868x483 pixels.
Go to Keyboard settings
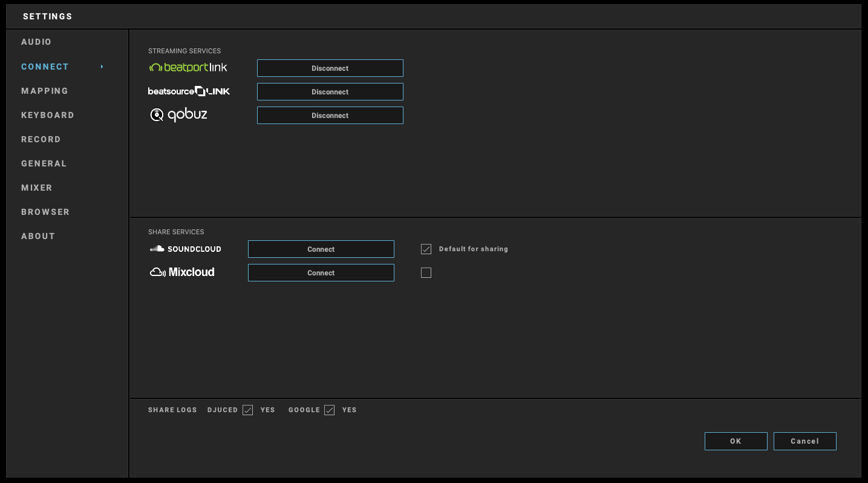[x=48, y=115]
